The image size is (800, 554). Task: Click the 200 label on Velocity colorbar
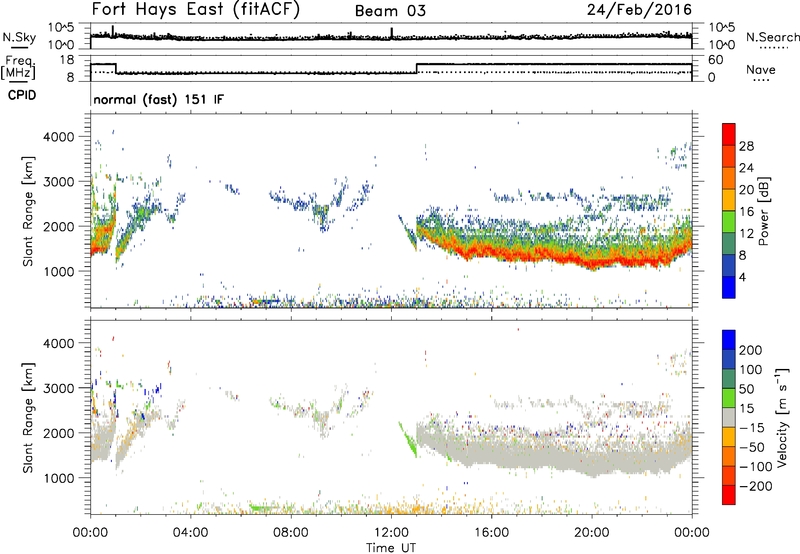(751, 350)
